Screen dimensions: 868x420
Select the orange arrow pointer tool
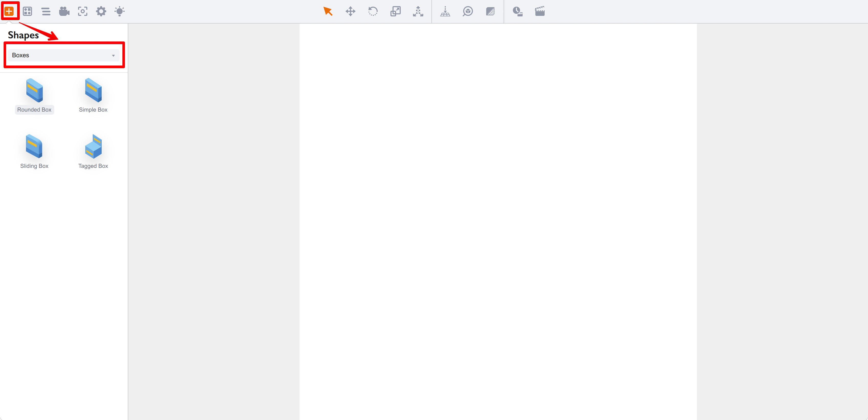tap(327, 12)
